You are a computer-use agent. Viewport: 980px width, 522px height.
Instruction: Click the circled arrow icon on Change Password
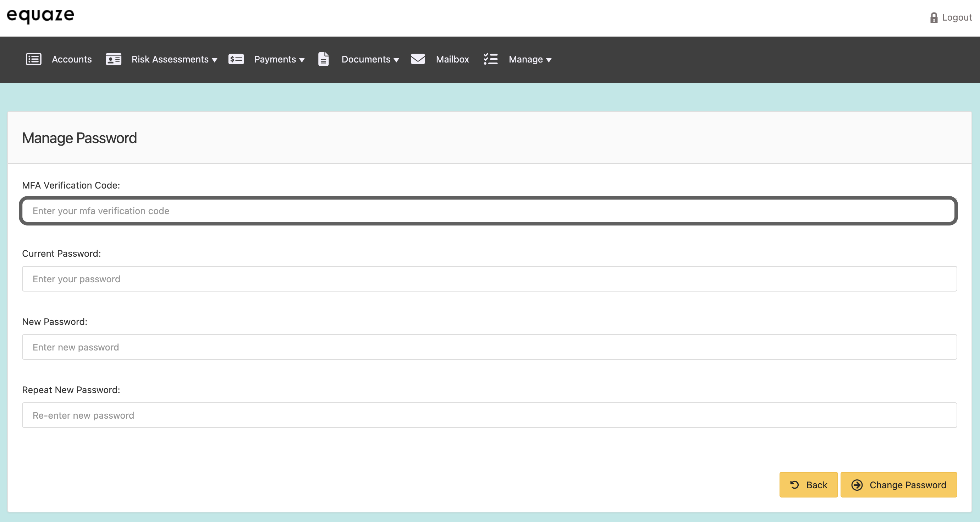[x=857, y=485]
